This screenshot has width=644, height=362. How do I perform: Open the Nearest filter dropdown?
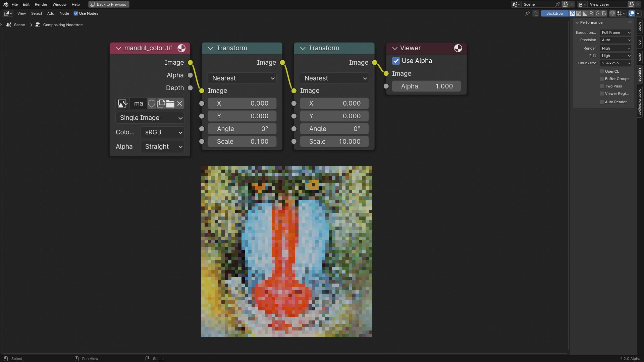point(242,78)
